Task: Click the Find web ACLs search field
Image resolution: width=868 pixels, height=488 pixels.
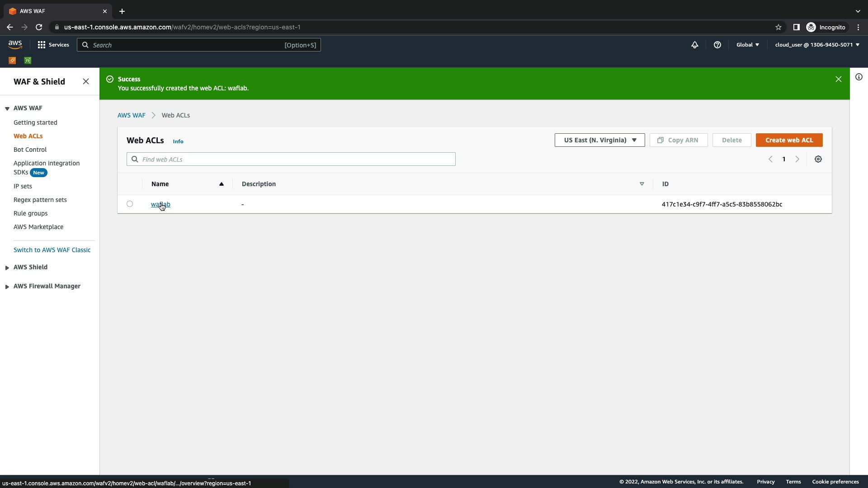Action: (x=296, y=159)
